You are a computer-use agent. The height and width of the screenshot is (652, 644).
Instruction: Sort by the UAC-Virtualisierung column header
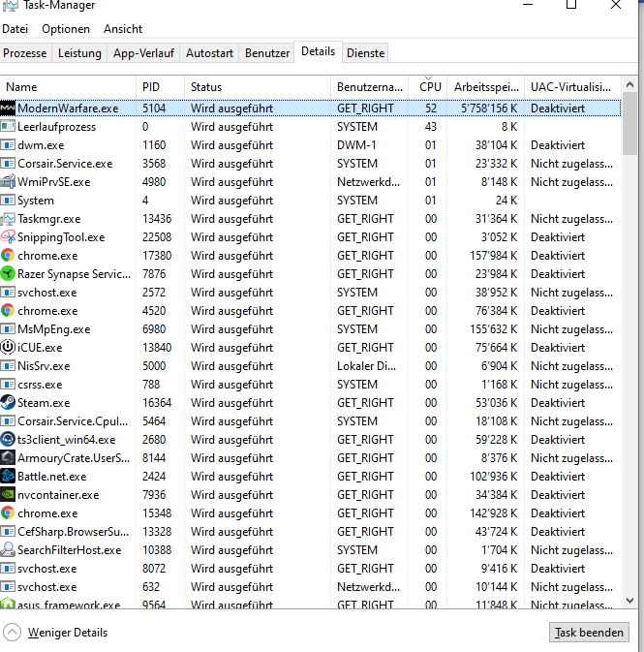tap(572, 87)
